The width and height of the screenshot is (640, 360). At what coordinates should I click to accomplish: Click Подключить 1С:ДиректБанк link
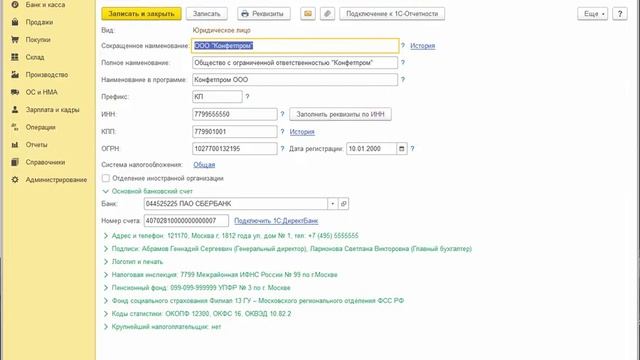point(276,221)
